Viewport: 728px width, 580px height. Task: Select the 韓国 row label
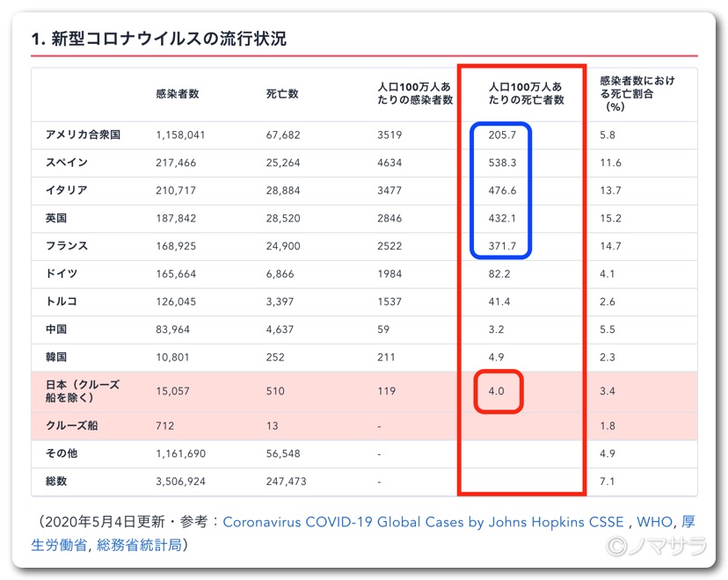point(56,358)
